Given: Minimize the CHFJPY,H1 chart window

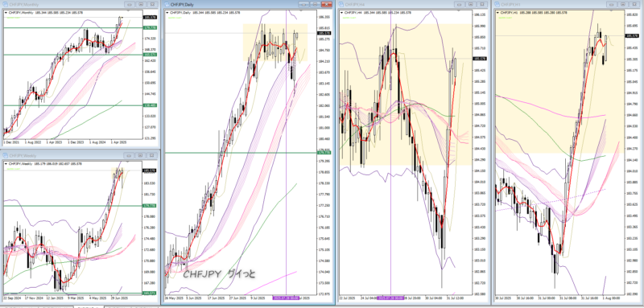Looking at the screenshot, I should [x=612, y=5].
